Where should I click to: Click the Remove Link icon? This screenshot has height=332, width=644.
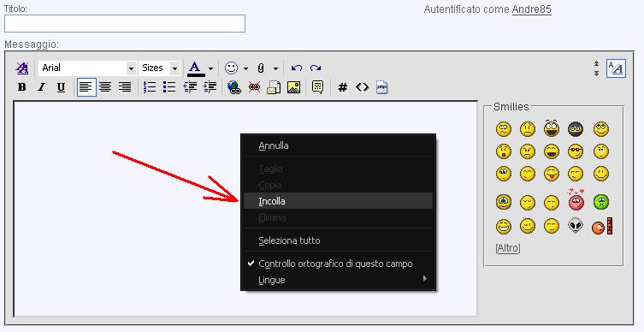pos(254,87)
